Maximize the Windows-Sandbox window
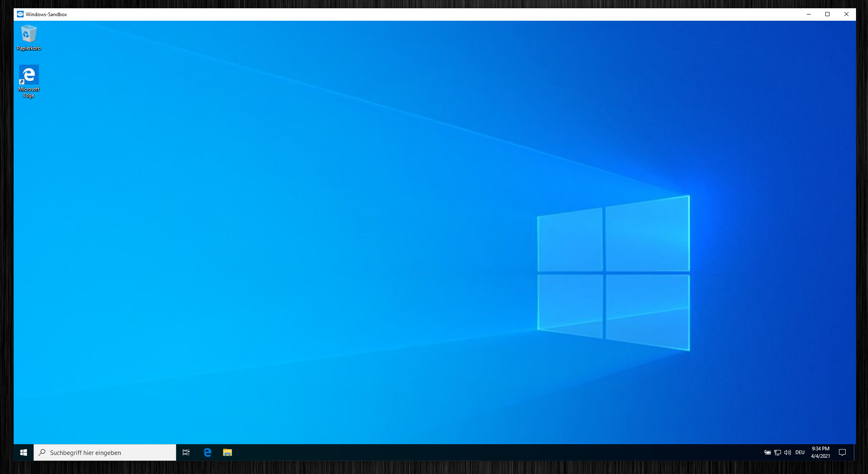The width and height of the screenshot is (868, 474). pos(827,14)
